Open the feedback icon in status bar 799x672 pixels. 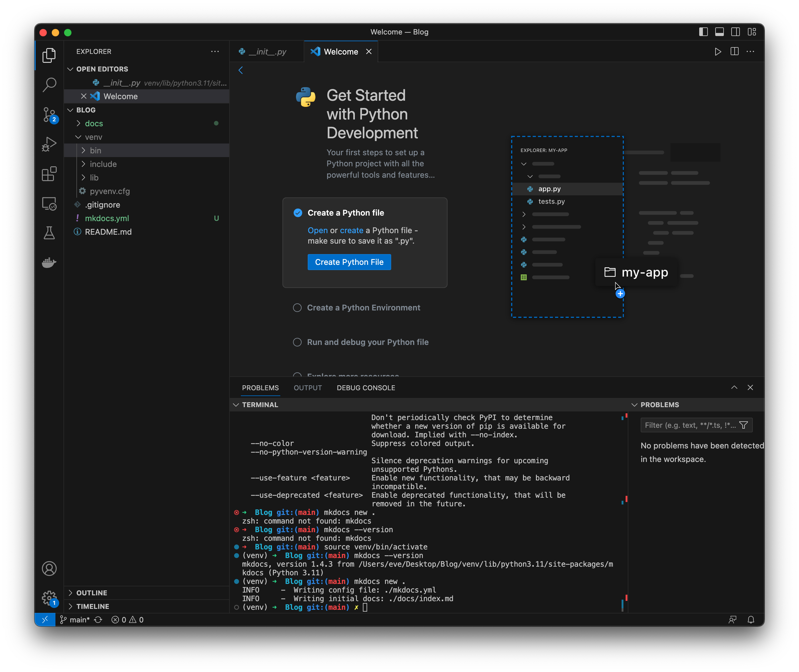point(732,620)
